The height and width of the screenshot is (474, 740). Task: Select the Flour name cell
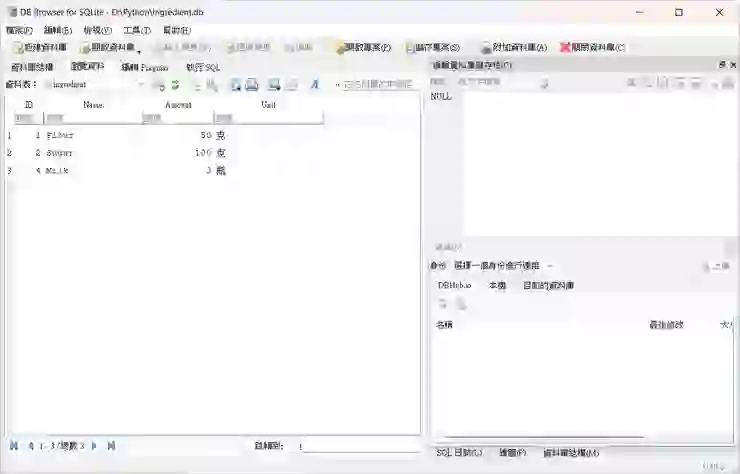pos(93,135)
